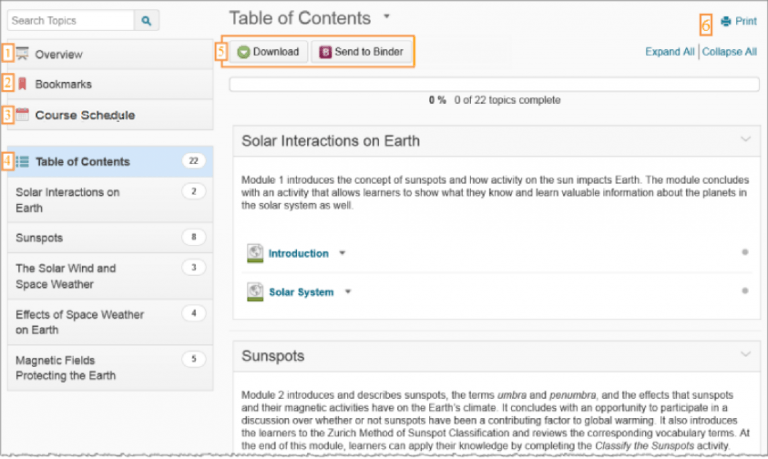Click into the Search Topics field
Image resolution: width=768 pixels, height=459 pixels.
(70, 20)
